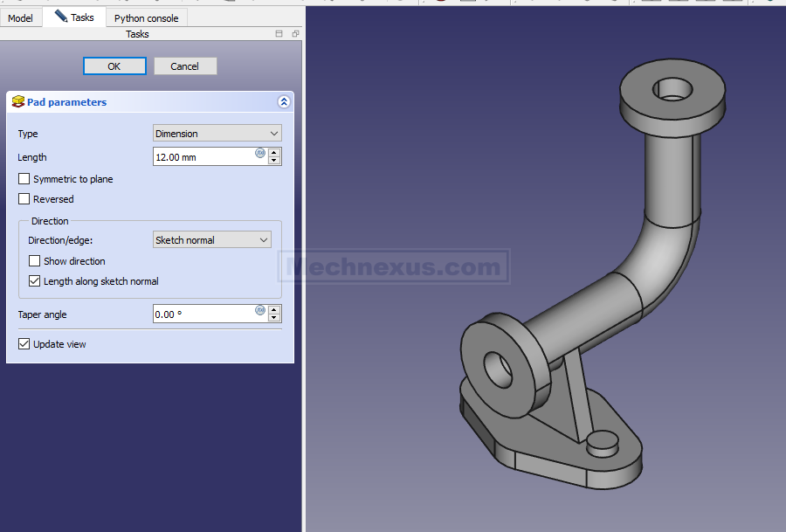Open the Python console tab
The height and width of the screenshot is (532, 786).
point(147,18)
